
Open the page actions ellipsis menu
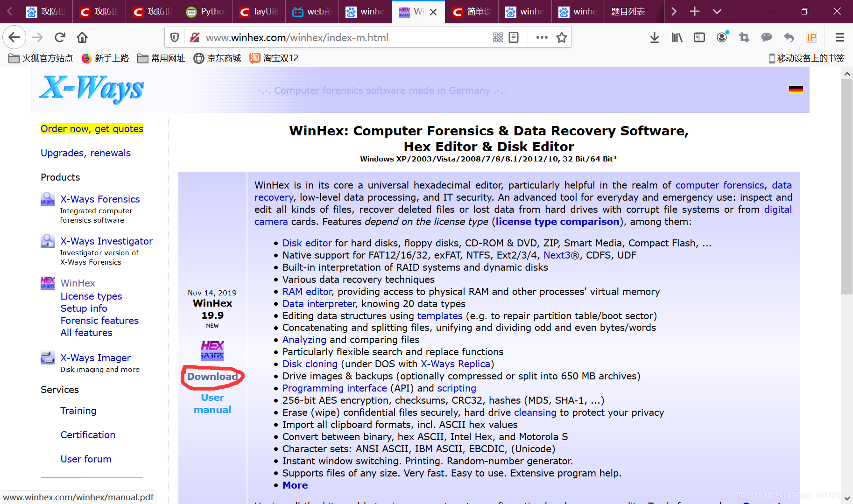tap(541, 37)
